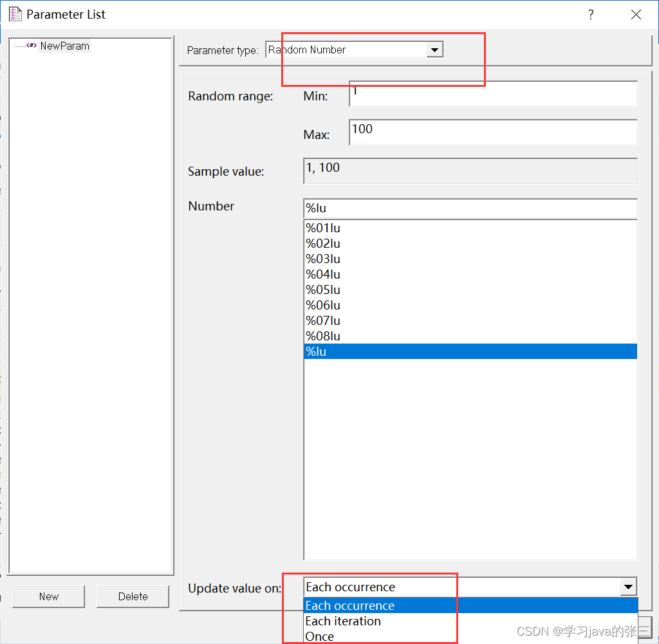Click the Parameter List icon in title bar
This screenshot has height=644, width=659.
15,14
